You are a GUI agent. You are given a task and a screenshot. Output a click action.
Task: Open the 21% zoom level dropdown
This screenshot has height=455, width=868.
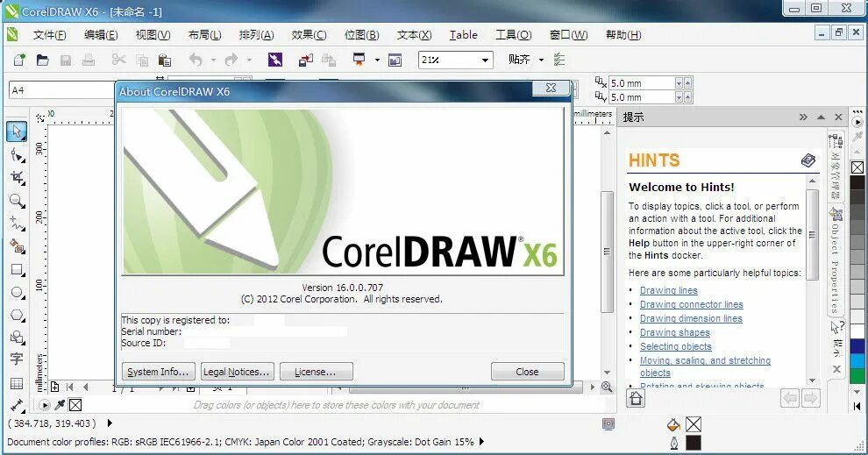click(x=485, y=60)
